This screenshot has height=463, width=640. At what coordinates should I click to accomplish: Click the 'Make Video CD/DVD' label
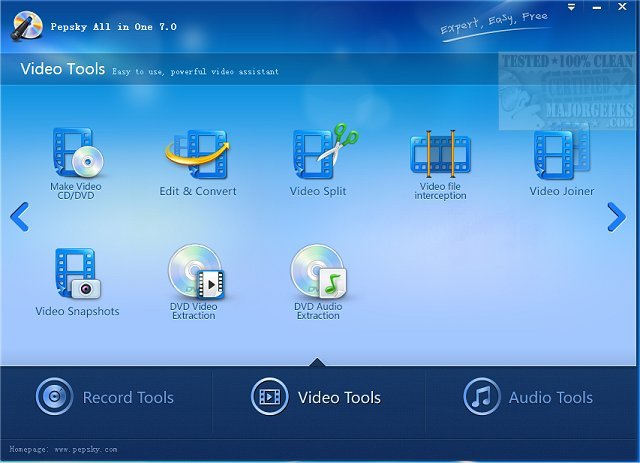76,191
